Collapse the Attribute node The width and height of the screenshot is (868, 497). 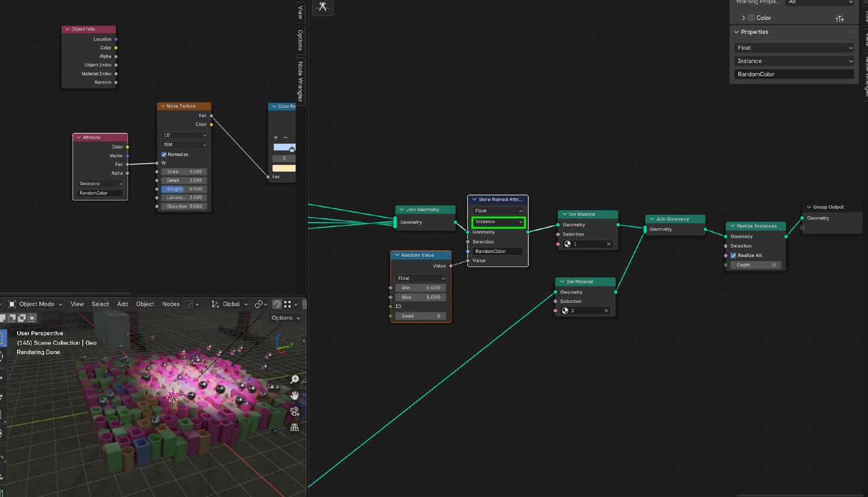(x=79, y=137)
